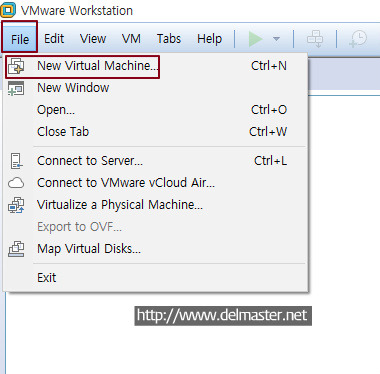This screenshot has width=380, height=374.
Task: Open the VM menu
Action: (131, 39)
